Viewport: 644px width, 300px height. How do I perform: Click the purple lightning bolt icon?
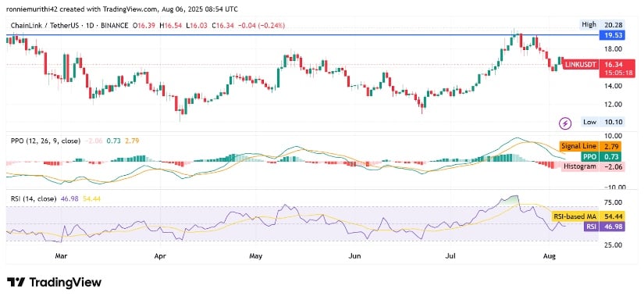click(566, 123)
